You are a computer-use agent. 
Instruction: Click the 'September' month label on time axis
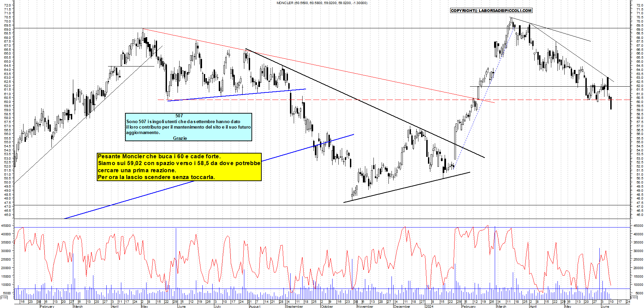(294, 306)
